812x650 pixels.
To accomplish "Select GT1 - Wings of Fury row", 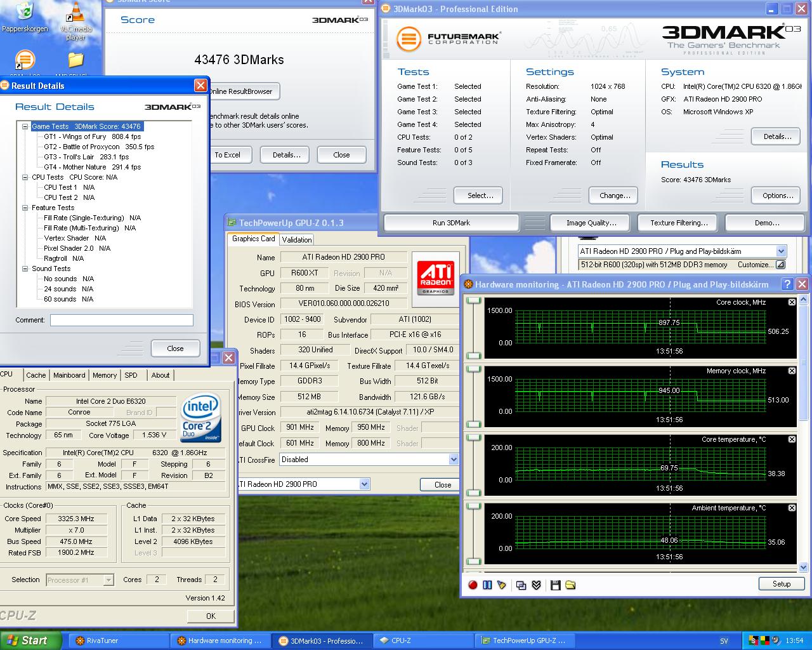I will (93, 136).
